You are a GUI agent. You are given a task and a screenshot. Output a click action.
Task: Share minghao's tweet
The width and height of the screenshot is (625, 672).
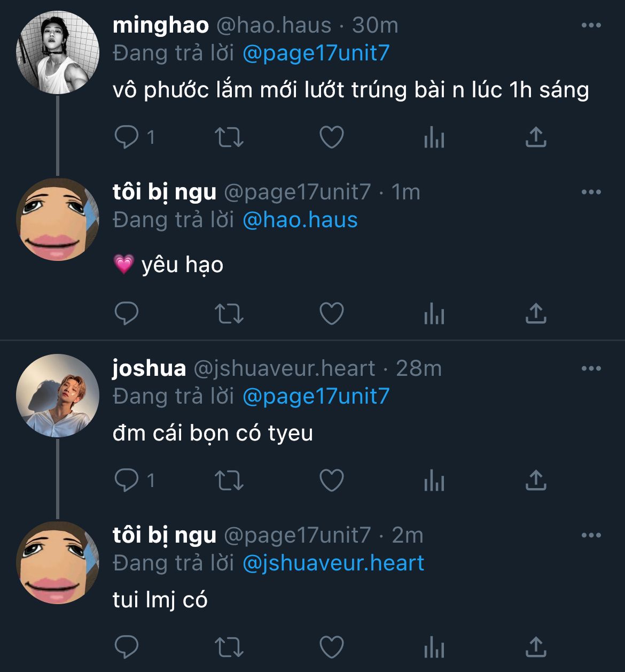pyautogui.click(x=536, y=137)
